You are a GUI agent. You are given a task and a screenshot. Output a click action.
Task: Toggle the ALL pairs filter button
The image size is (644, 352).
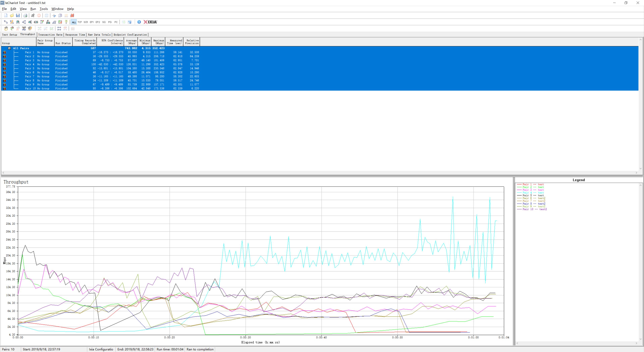pyautogui.click(x=74, y=22)
